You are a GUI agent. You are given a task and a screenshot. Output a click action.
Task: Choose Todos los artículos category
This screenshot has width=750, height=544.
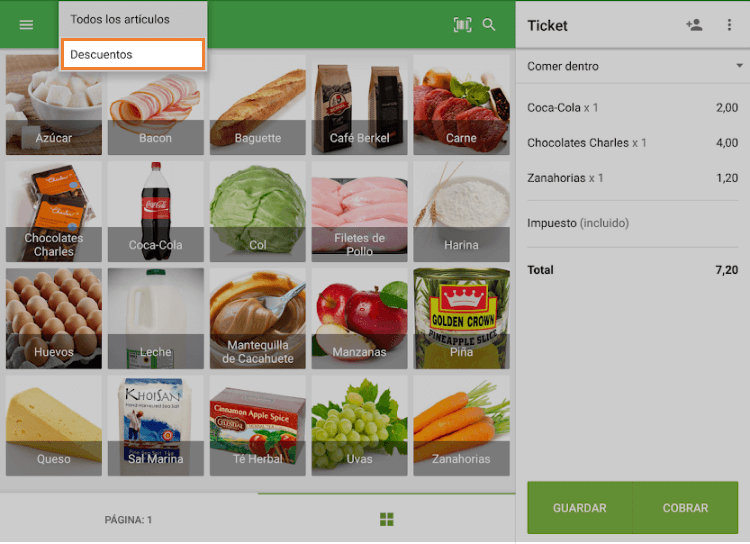point(133,19)
